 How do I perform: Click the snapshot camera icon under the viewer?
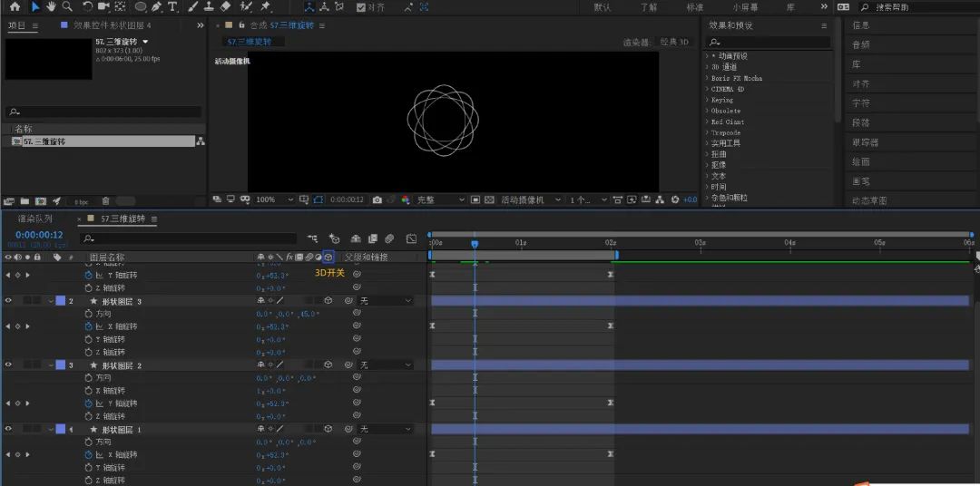pos(377,199)
